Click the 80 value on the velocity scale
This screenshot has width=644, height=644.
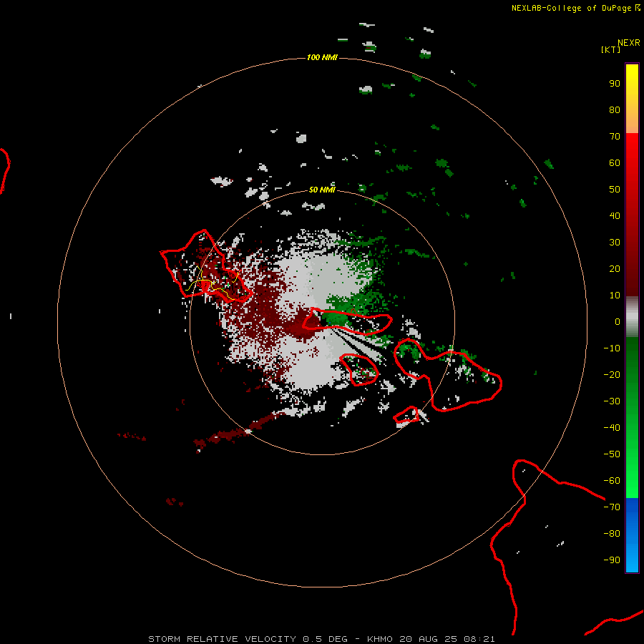point(615,109)
